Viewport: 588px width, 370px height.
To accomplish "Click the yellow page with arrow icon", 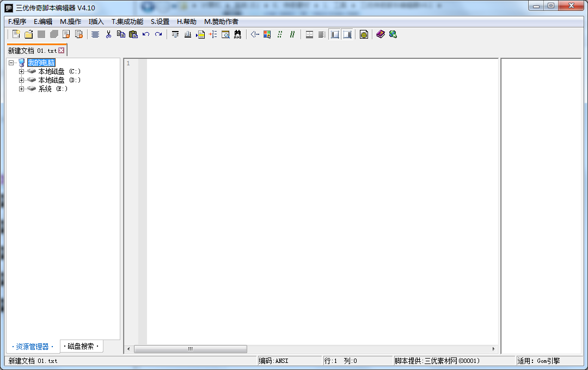I will [200, 34].
